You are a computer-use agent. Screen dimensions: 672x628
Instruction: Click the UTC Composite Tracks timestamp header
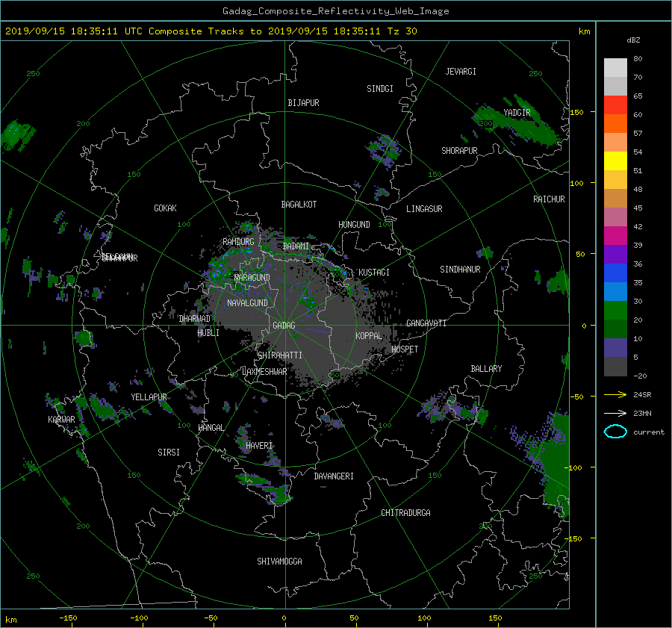coord(211,31)
